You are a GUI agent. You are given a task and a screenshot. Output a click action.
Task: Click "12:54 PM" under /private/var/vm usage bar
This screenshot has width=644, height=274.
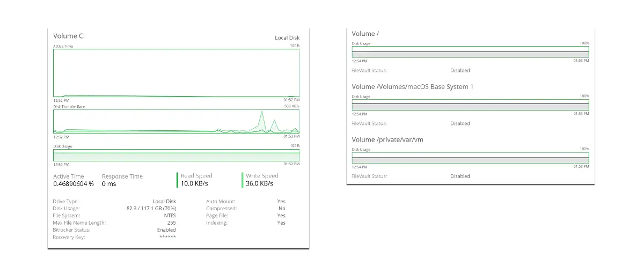(x=360, y=167)
